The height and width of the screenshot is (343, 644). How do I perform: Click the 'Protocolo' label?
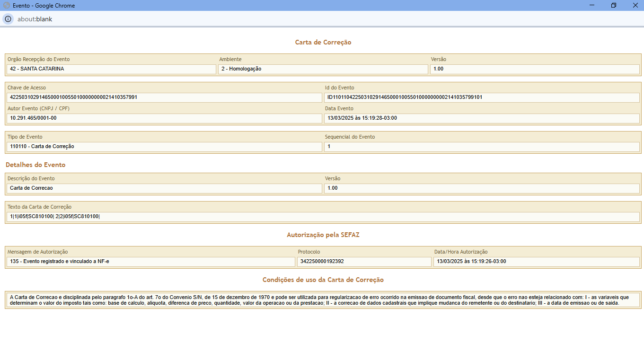[x=309, y=252]
